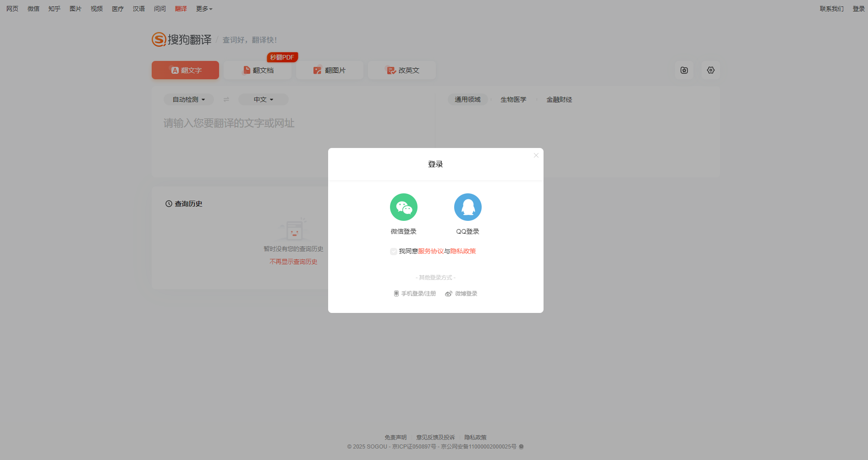Click the Sogou Translate logo
The image size is (868, 460).
(x=181, y=39)
